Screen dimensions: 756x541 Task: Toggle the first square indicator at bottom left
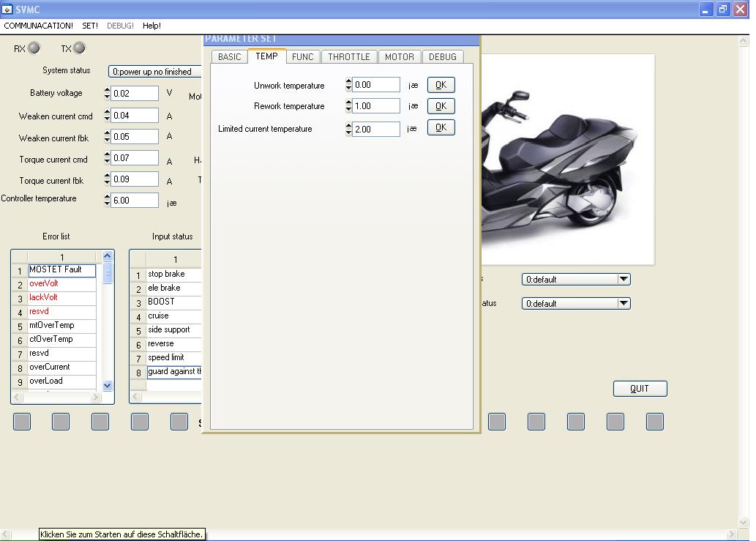click(22, 421)
